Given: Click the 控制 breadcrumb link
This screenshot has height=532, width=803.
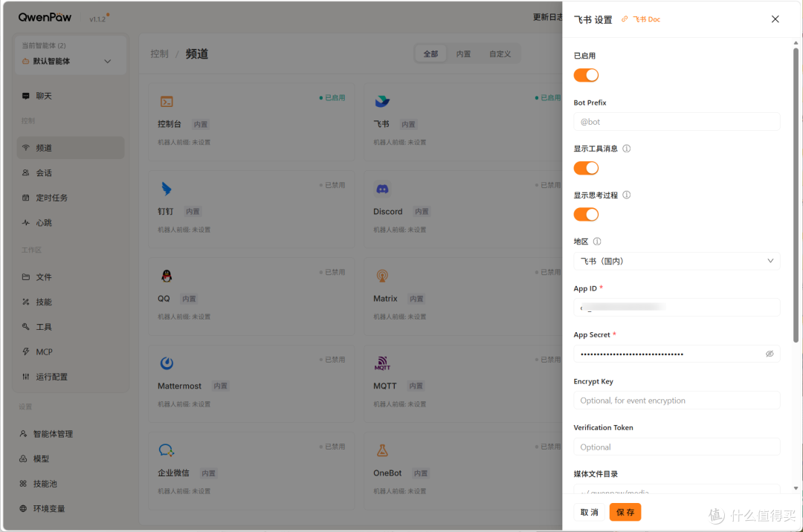Looking at the screenshot, I should 159,53.
